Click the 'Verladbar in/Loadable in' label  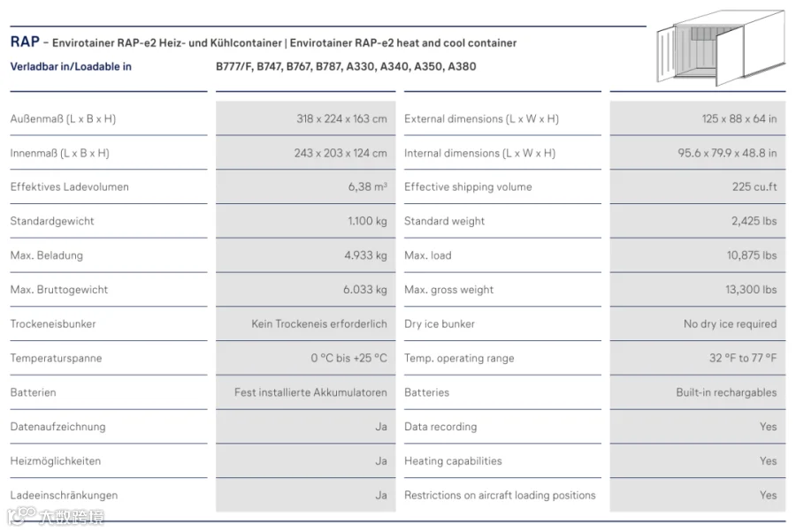(x=71, y=66)
